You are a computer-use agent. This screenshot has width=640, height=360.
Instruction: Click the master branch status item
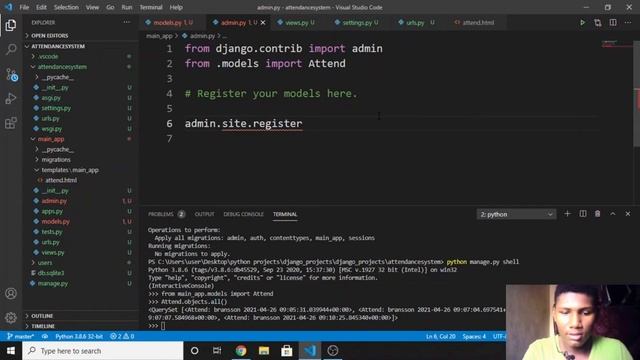[20, 336]
